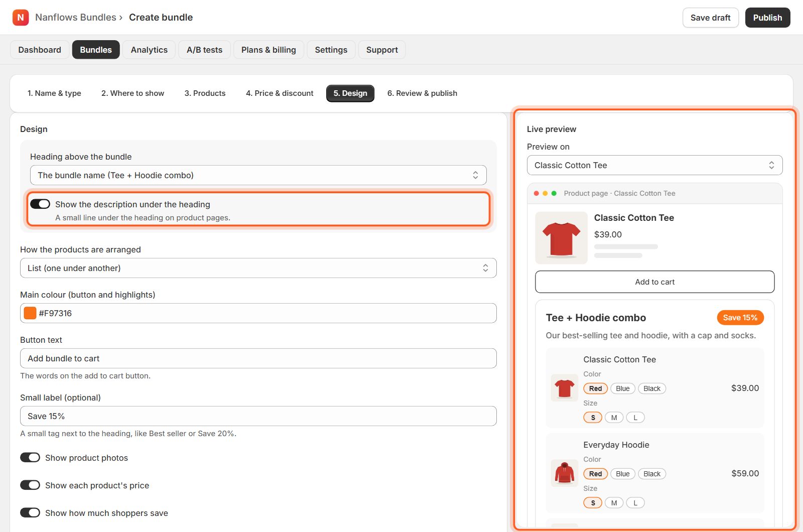Click the red tee image in preview
The image size is (803, 532).
[x=561, y=238]
